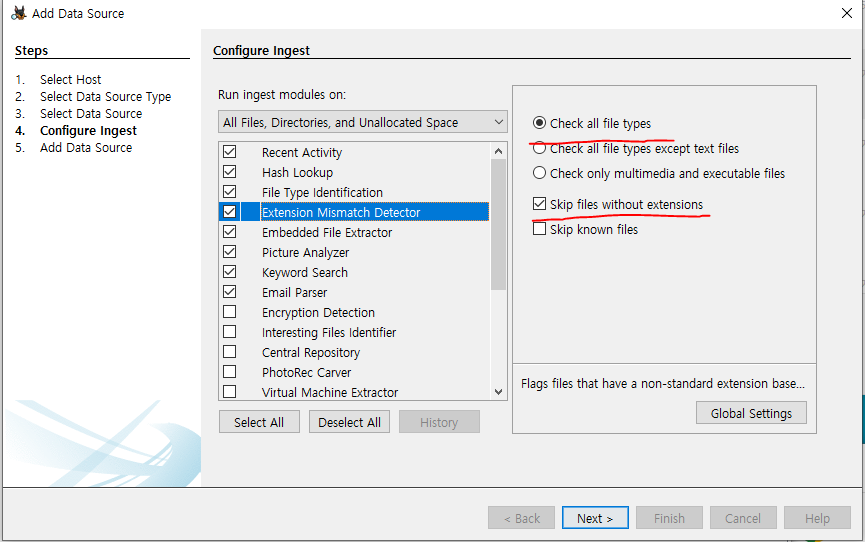The width and height of the screenshot is (865, 542).
Task: Click scroll up arrow of module list
Action: (x=499, y=151)
